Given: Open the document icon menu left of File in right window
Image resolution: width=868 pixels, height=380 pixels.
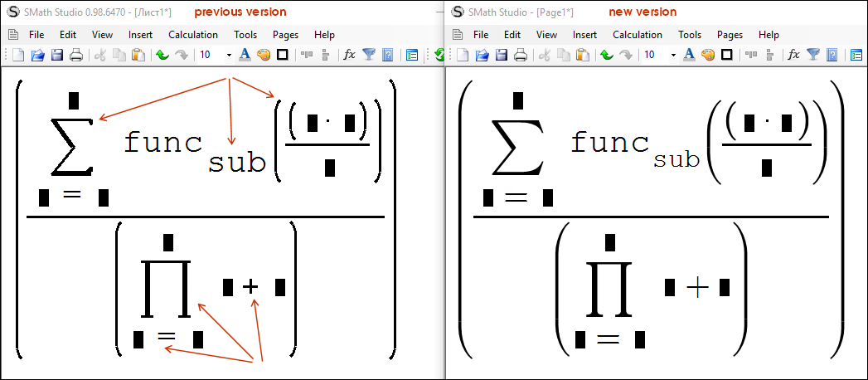Looking at the screenshot, I should click(x=457, y=35).
